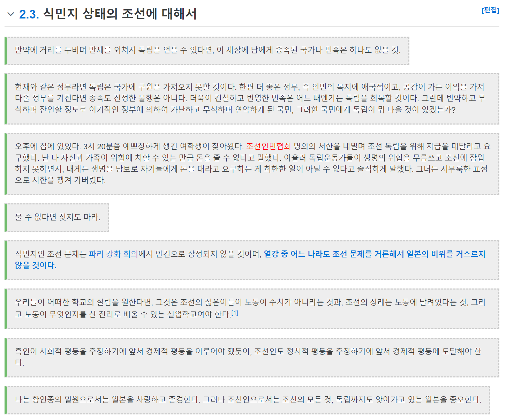This screenshot has width=506, height=420.
Task: Follow the 파리 강화 회의 link
Action: 113,254
